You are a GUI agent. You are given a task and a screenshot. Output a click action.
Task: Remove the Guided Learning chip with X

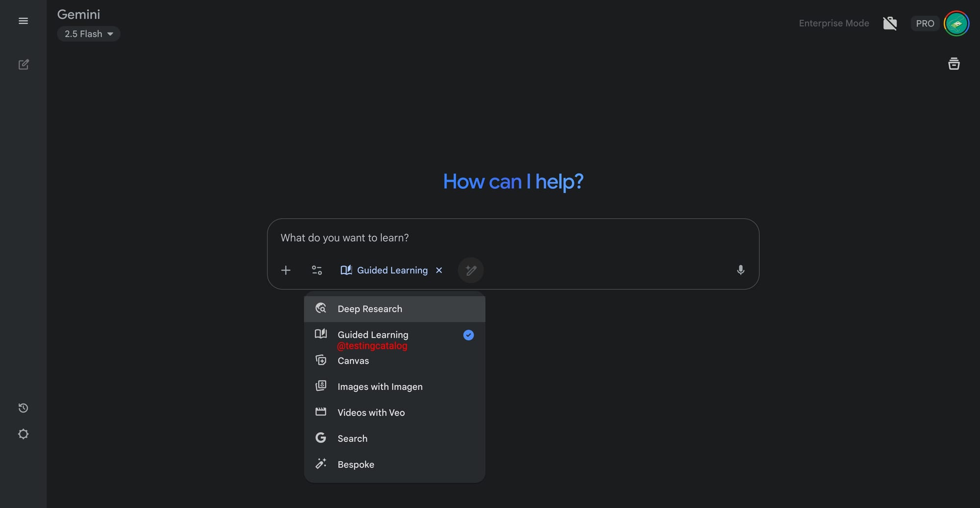[x=439, y=270]
